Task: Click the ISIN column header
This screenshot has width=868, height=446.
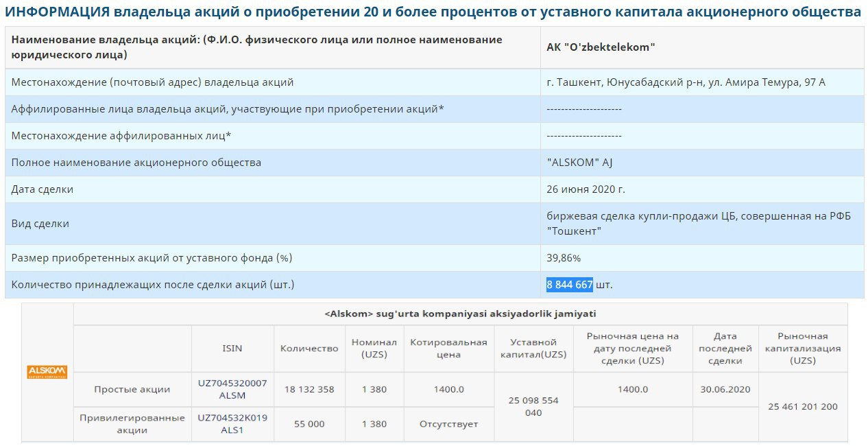Action: 232,349
